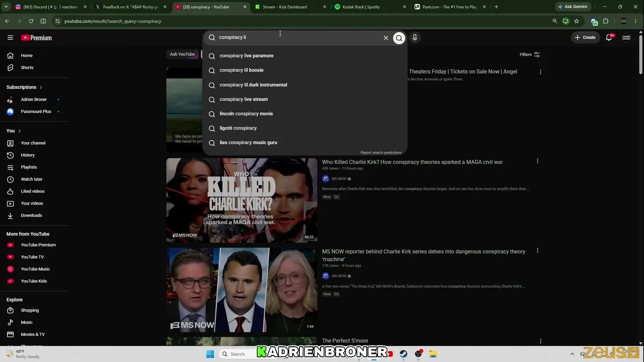
Task: Go to YouTube Premium home logo
Action: pos(36,38)
